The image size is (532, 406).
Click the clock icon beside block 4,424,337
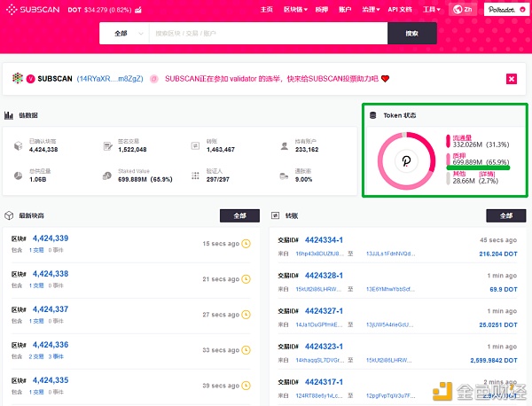click(246, 315)
